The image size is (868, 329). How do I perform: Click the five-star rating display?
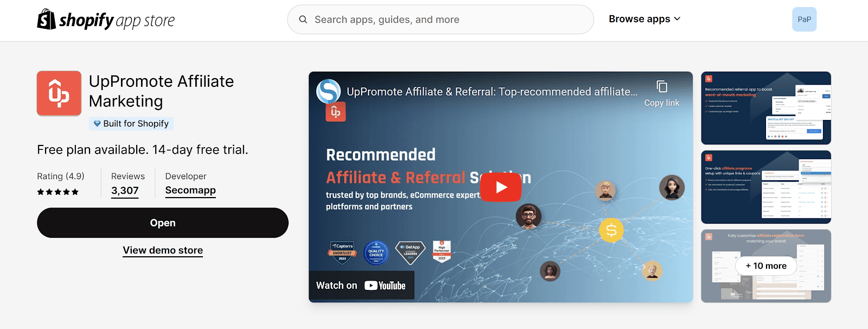click(x=58, y=192)
